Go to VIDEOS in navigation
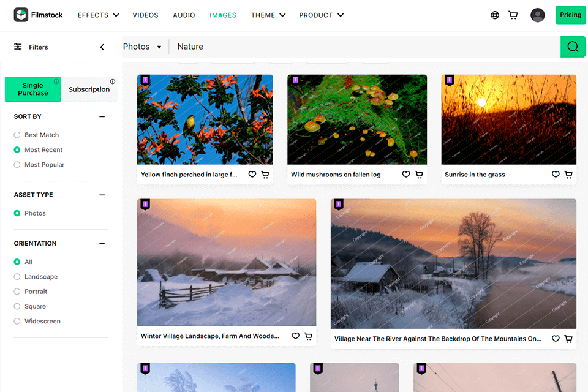 coord(146,15)
